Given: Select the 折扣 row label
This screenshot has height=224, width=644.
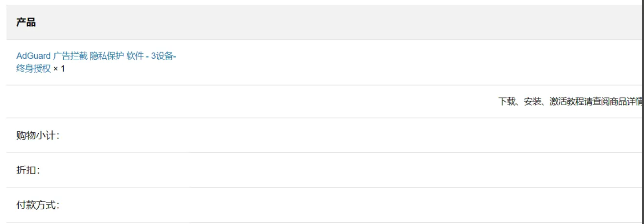Looking at the screenshot, I should click(28, 170).
